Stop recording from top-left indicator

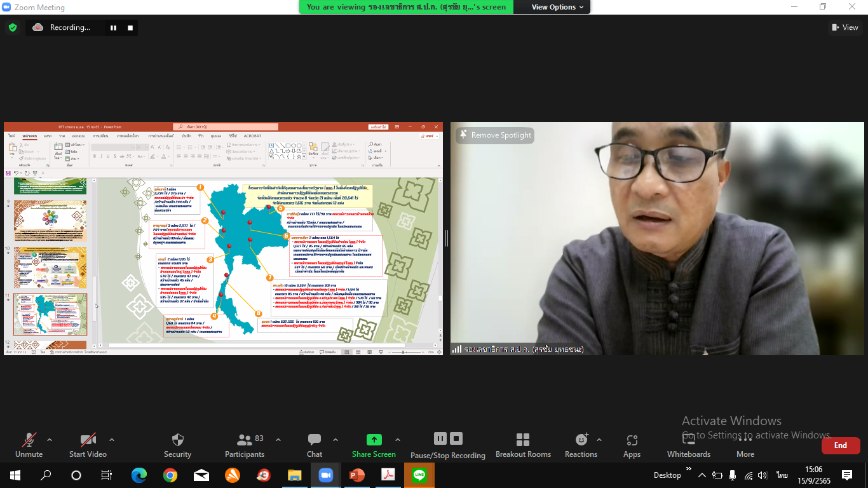point(130,28)
